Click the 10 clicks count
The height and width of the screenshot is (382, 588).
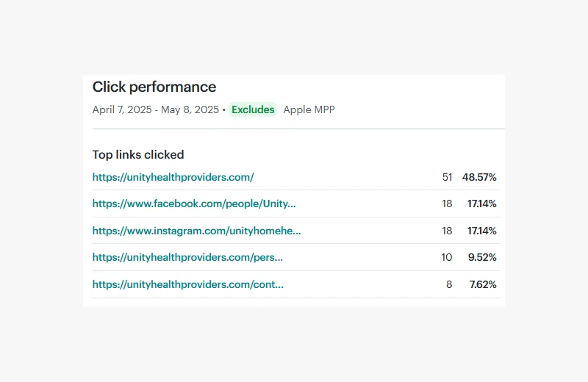click(447, 257)
